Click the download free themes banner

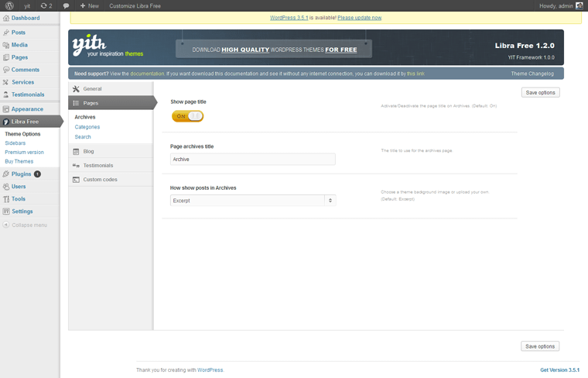pos(274,49)
